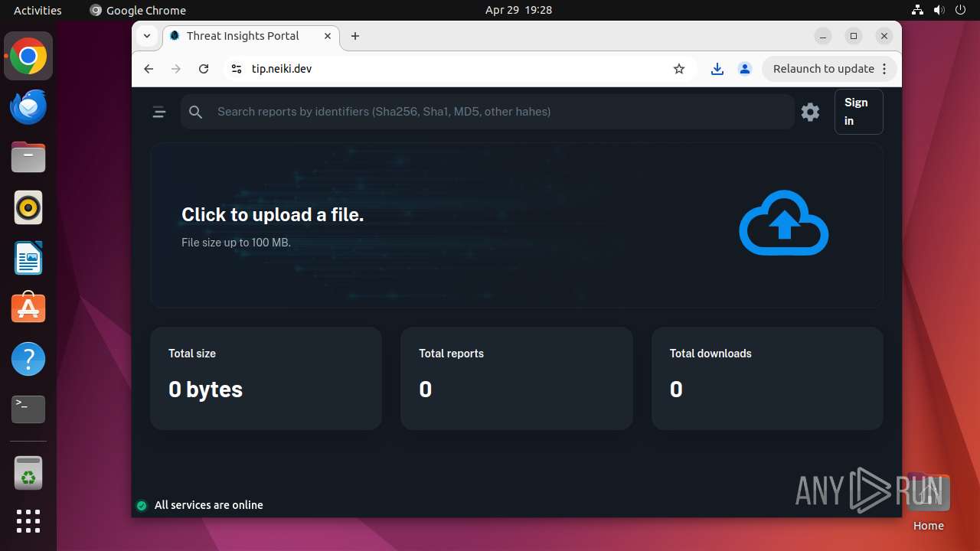Open Trash from the dock
Viewport: 980px width, 551px height.
click(28, 473)
